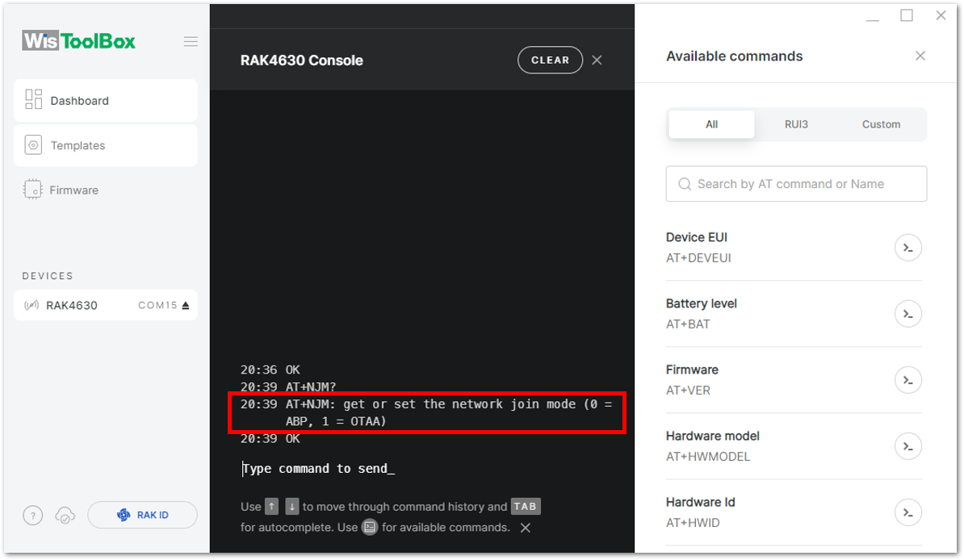The height and width of the screenshot is (560, 964).
Task: Click the Hardware model command name
Action: coord(713,436)
